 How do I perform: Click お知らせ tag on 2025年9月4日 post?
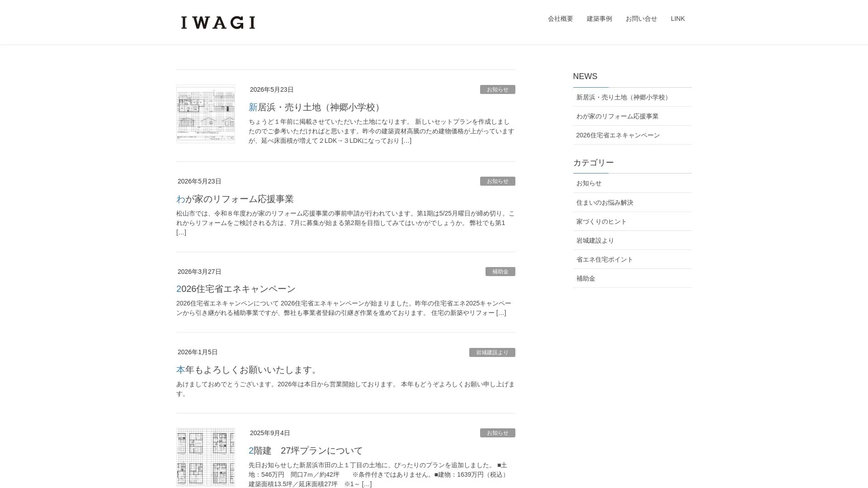click(x=497, y=433)
